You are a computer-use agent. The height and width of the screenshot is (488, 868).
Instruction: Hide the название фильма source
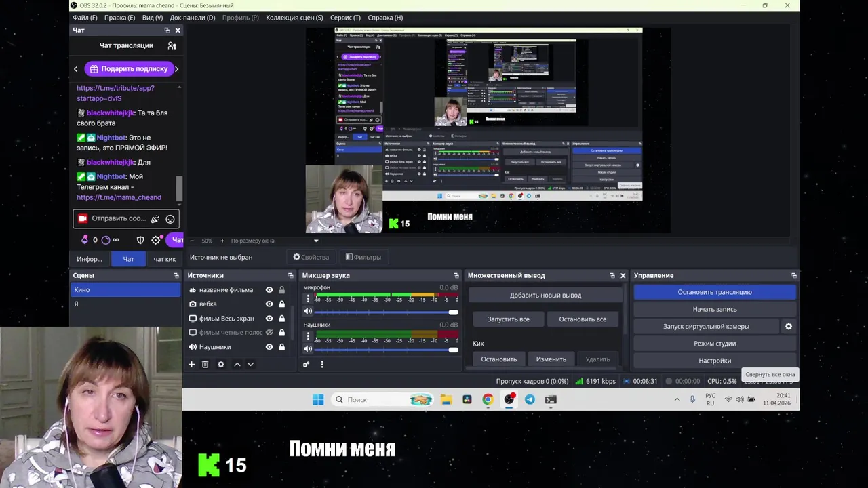click(x=269, y=290)
